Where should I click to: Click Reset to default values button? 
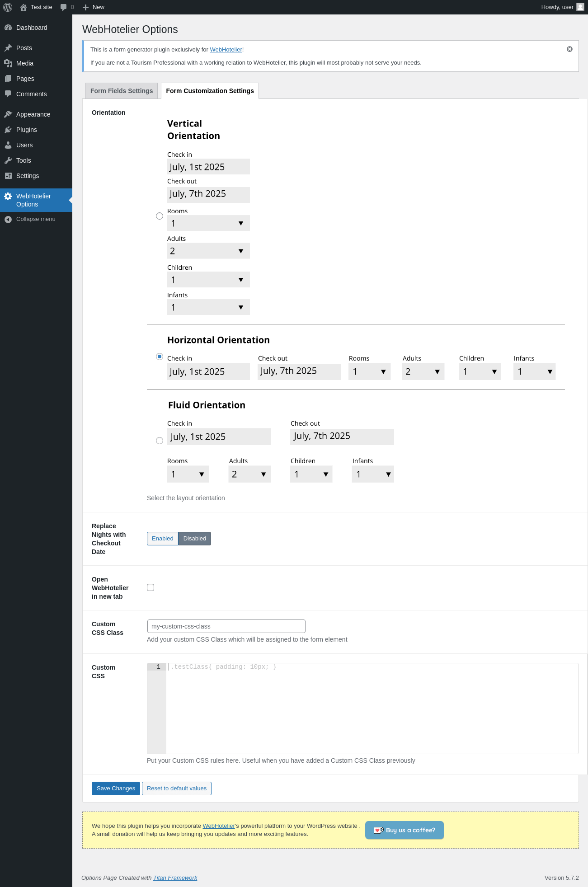pos(177,788)
